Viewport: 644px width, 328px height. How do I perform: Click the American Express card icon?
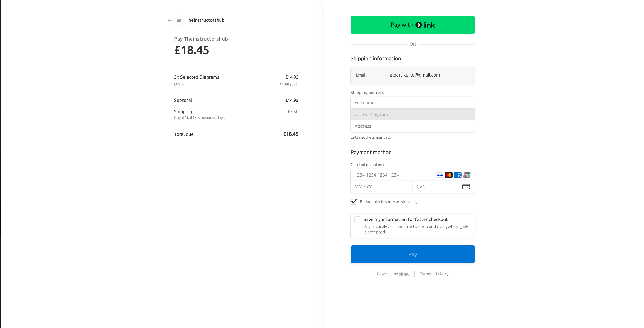pos(458,175)
